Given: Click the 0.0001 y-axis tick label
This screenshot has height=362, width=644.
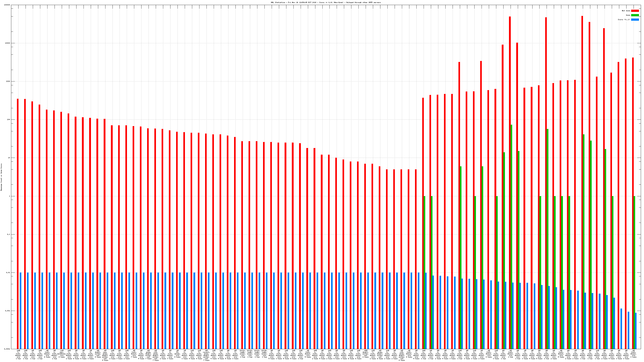Looking at the screenshot, I should [x=7, y=349].
